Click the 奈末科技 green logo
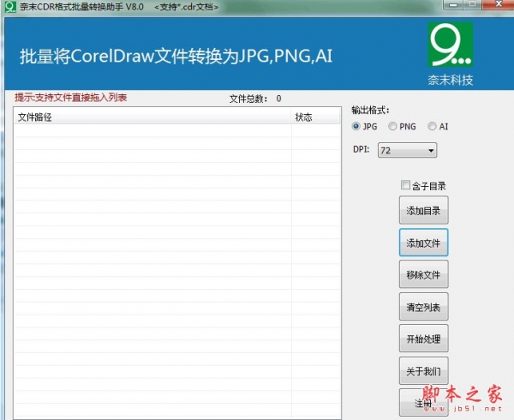Image resolution: width=514 pixels, height=420 pixels. [451, 45]
